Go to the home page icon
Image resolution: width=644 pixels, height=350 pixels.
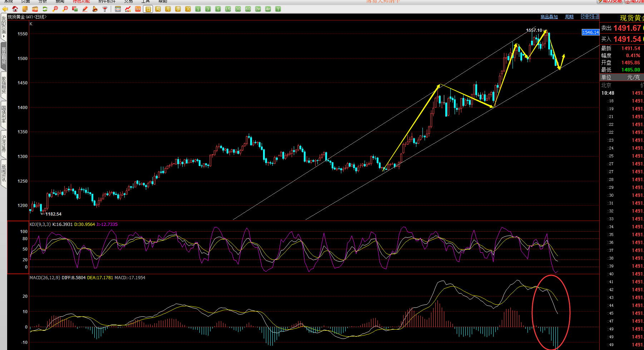pos(15,9)
